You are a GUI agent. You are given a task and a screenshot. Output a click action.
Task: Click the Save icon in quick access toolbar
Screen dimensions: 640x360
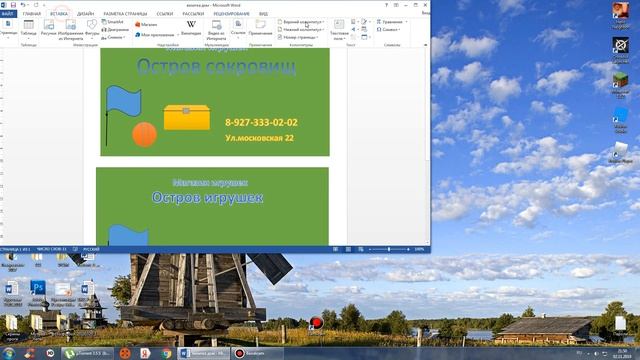pyautogui.click(x=13, y=5)
